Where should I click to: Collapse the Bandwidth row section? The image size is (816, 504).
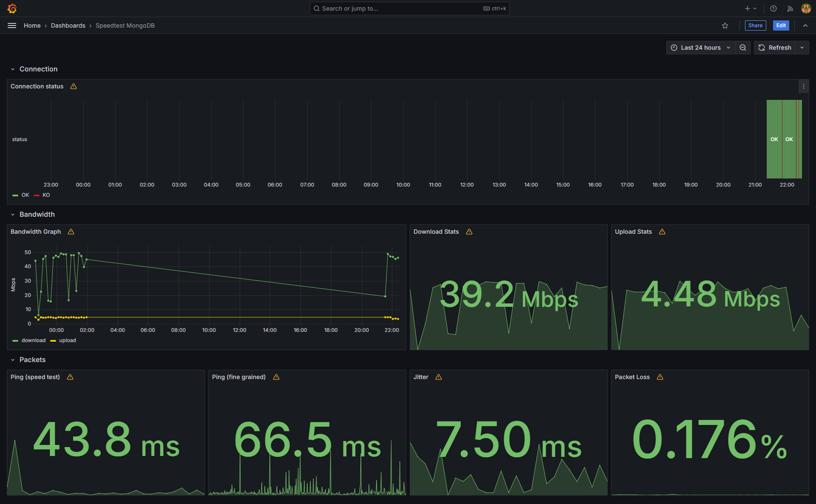pyautogui.click(x=13, y=215)
